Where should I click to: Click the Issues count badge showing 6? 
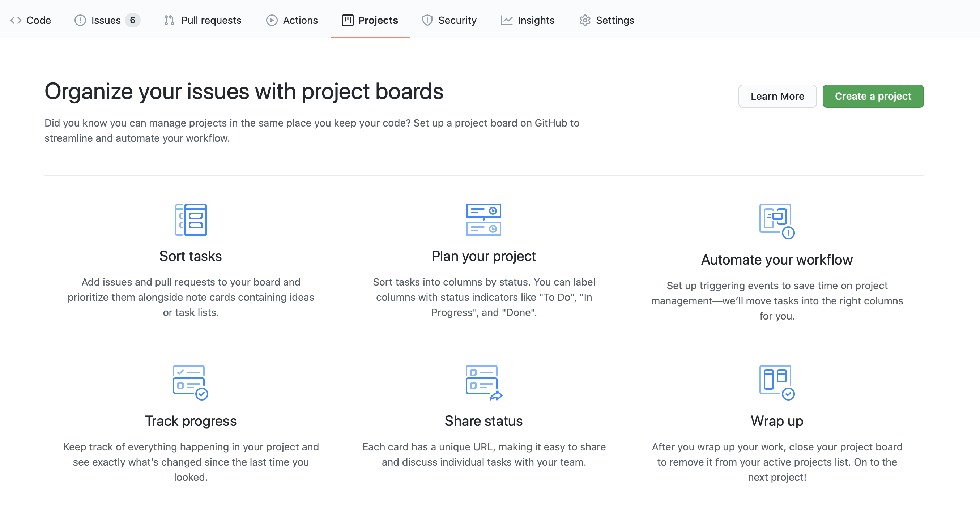[x=133, y=20]
